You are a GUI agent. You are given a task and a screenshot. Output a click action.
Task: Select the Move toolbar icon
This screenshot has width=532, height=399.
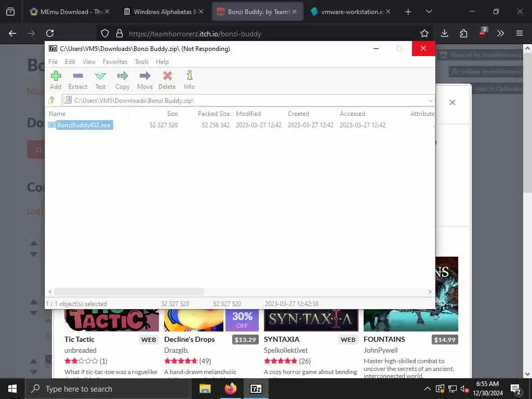145,80
